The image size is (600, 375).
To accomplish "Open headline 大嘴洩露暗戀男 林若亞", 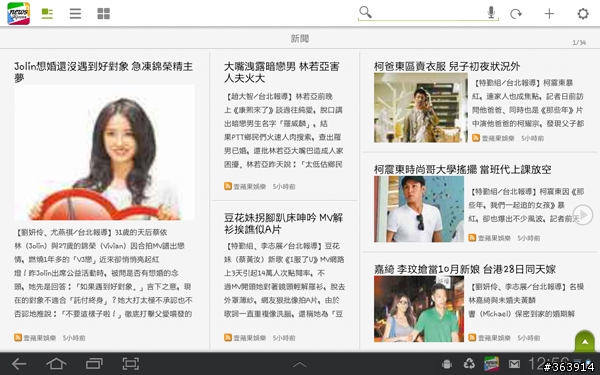I will click(x=282, y=72).
